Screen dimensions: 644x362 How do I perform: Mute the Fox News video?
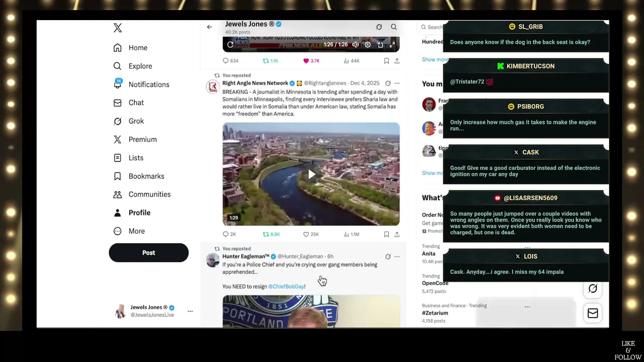pos(355,45)
